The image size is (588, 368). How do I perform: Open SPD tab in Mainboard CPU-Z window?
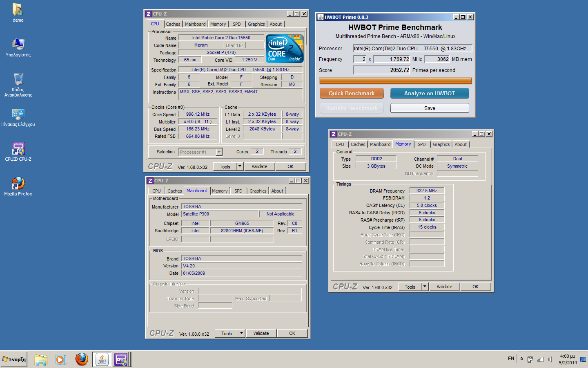point(238,191)
